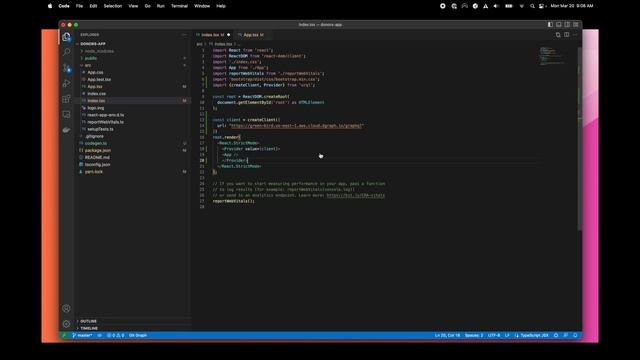Open the Accounts icon in activity bar
The width and height of the screenshot is (640, 360).
pos(66,309)
